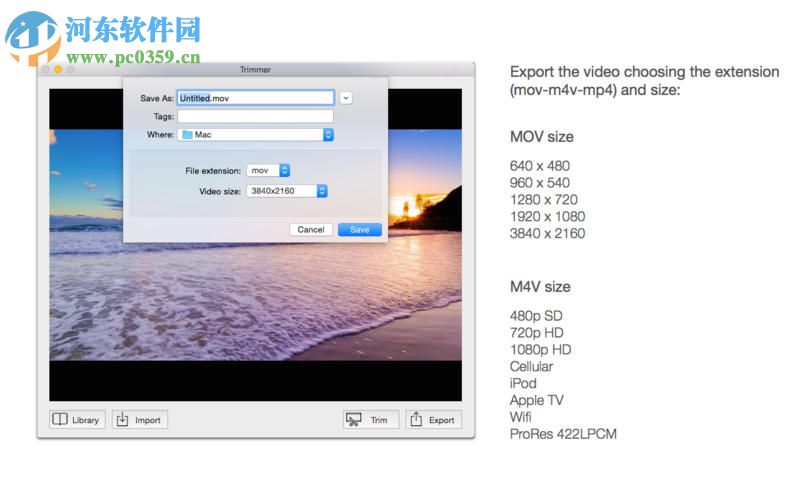This screenshot has width=800, height=500.
Task: Click the '1920 x 1080' size text
Action: 547,216
